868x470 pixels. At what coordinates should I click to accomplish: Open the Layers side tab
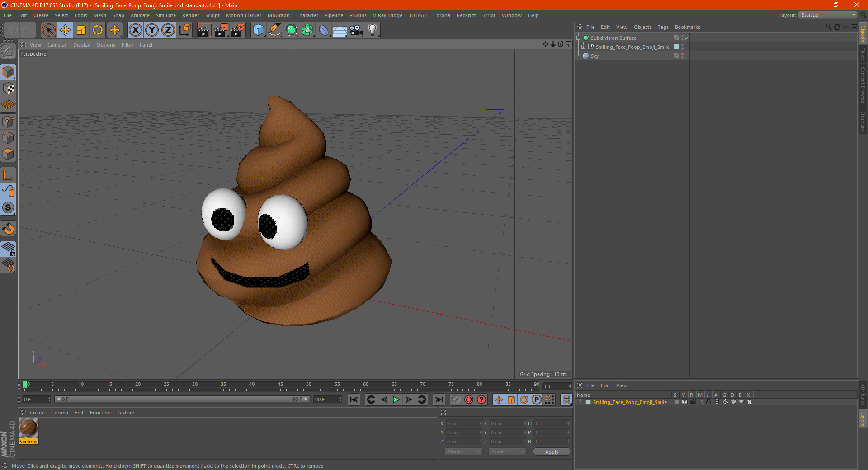(x=863, y=418)
